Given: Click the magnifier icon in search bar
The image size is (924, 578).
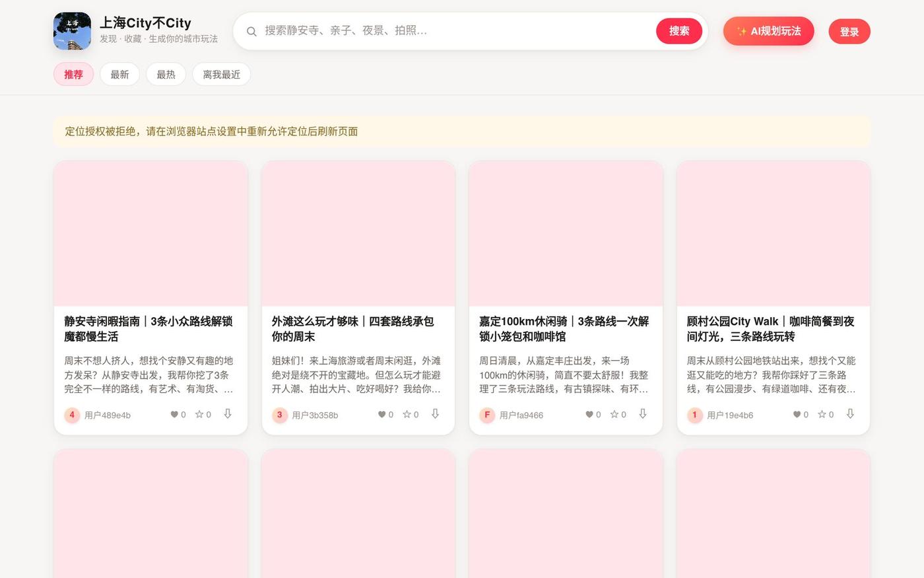Looking at the screenshot, I should 251,31.
